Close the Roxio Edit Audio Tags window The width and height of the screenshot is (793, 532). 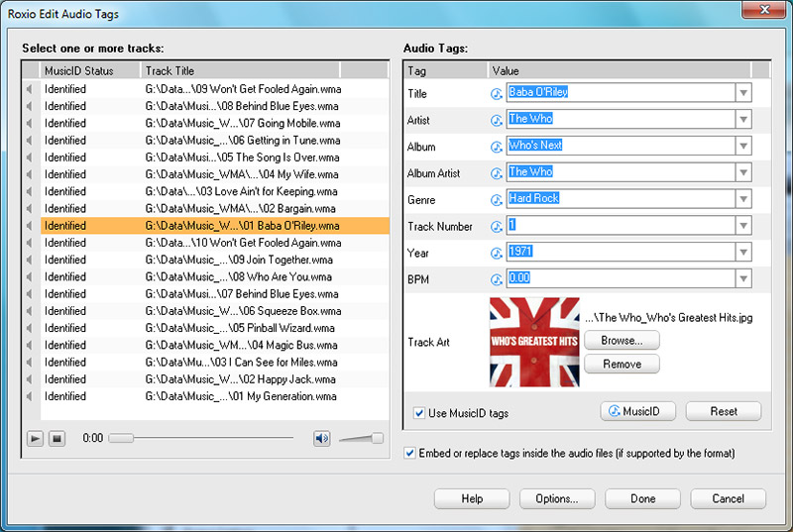764,9
